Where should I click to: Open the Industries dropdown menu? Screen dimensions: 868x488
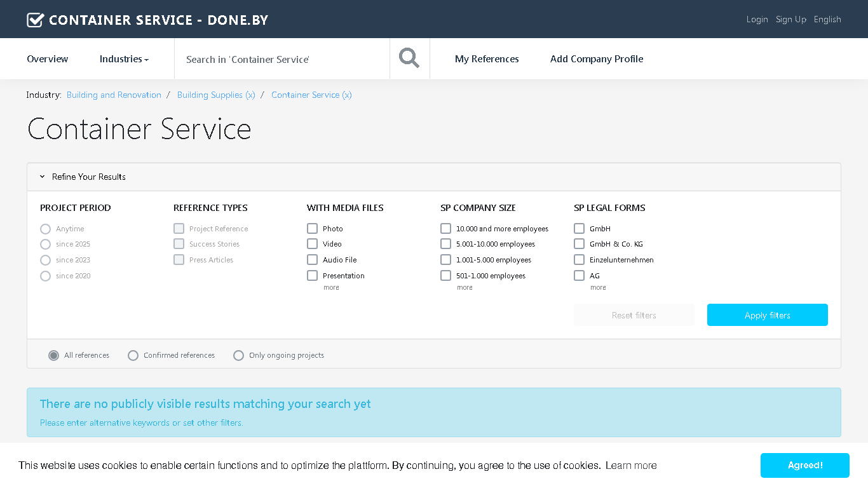124,59
